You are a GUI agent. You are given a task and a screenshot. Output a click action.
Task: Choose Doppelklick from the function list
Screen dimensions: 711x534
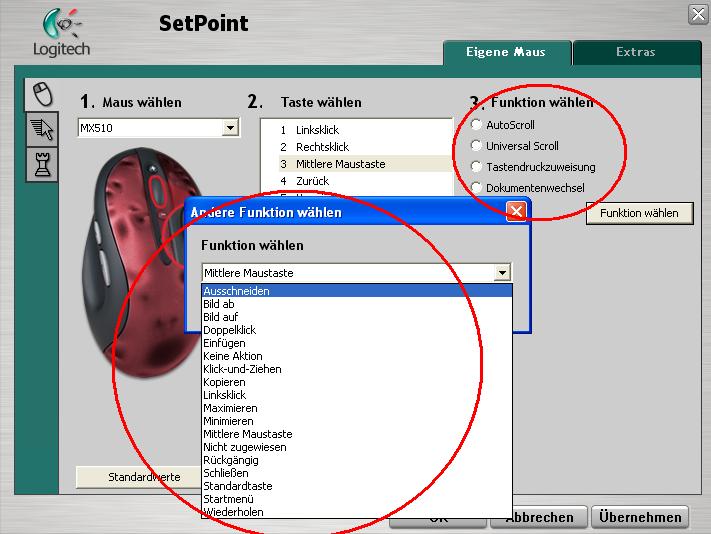point(357,330)
